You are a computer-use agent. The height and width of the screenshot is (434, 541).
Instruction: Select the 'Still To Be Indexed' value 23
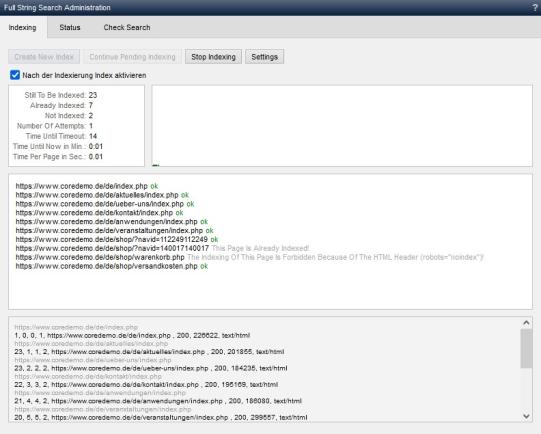[93, 95]
